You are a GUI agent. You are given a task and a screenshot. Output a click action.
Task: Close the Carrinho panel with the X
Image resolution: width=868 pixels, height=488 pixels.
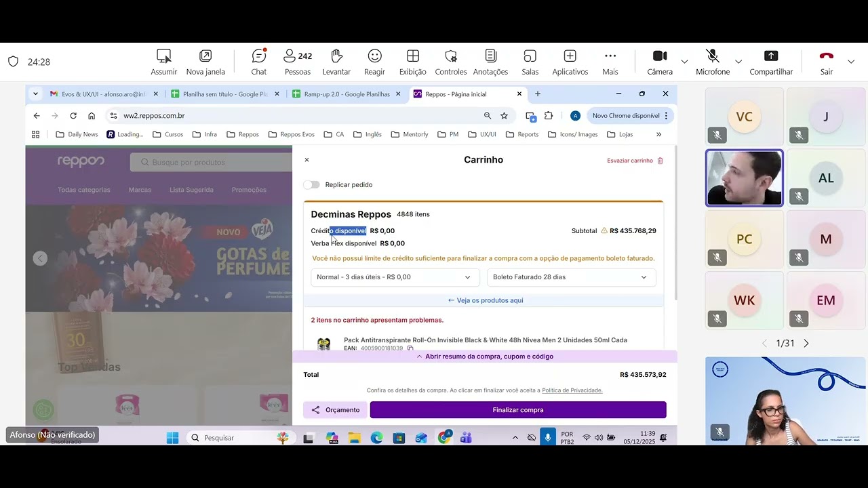click(x=307, y=160)
